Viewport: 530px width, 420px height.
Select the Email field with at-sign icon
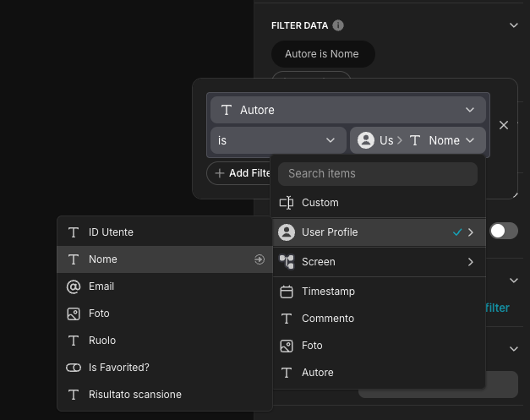click(x=101, y=286)
